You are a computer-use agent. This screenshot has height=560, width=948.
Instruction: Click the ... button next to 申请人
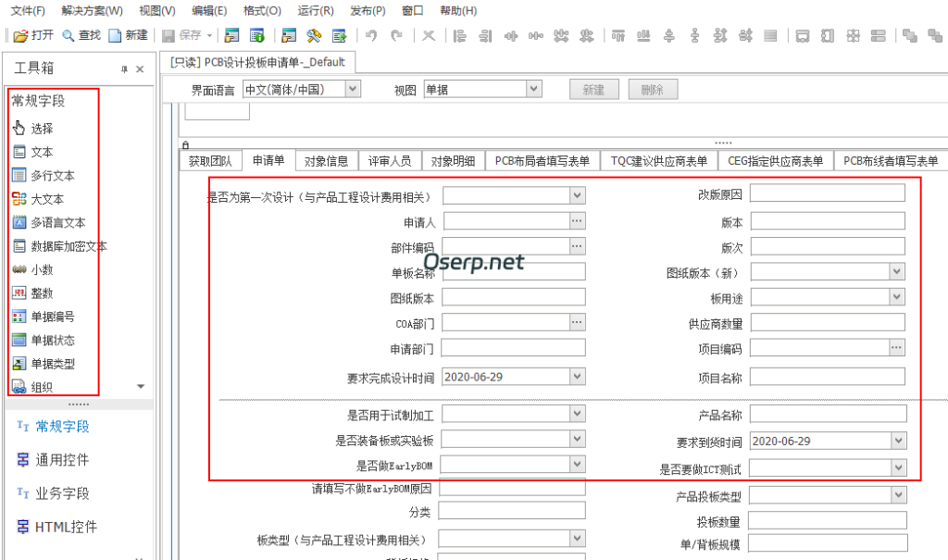578,220
